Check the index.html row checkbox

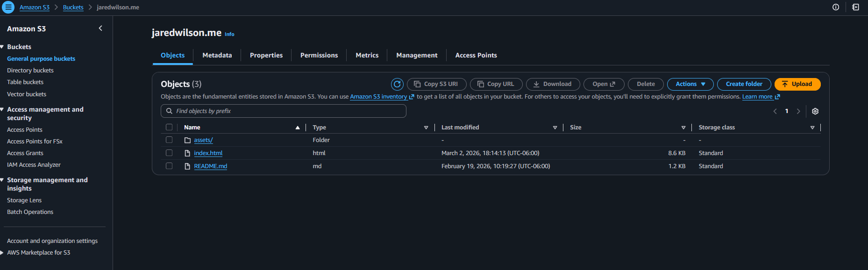coord(169,153)
